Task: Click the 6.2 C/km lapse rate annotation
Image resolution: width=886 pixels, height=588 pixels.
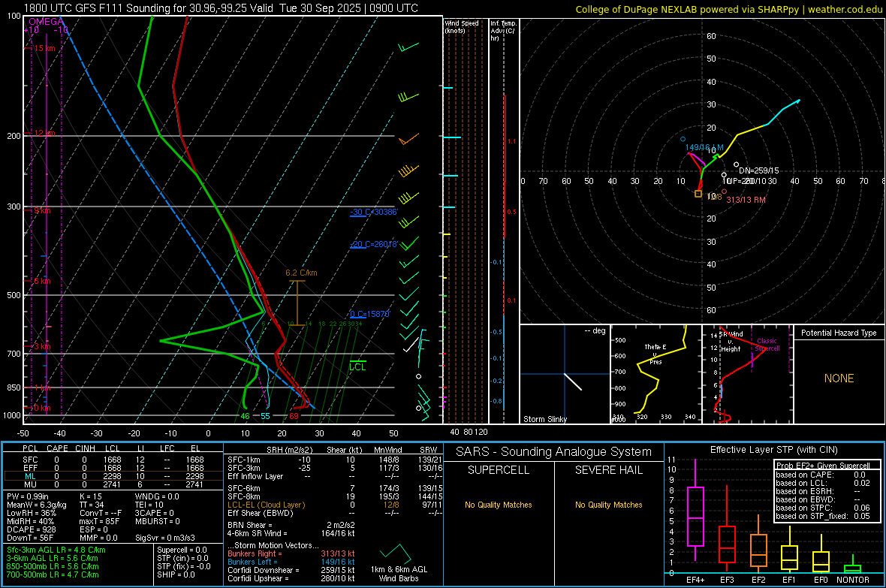Action: coord(301,273)
